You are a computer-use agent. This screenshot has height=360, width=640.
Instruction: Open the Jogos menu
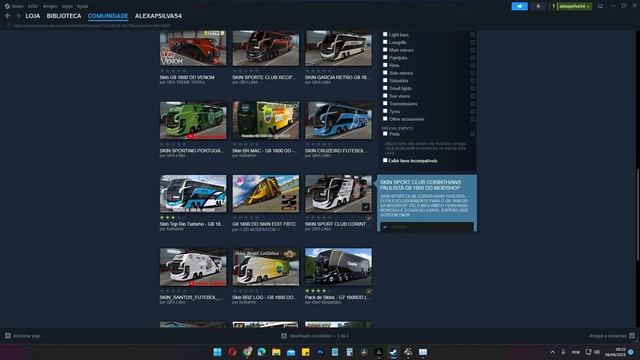(67, 6)
